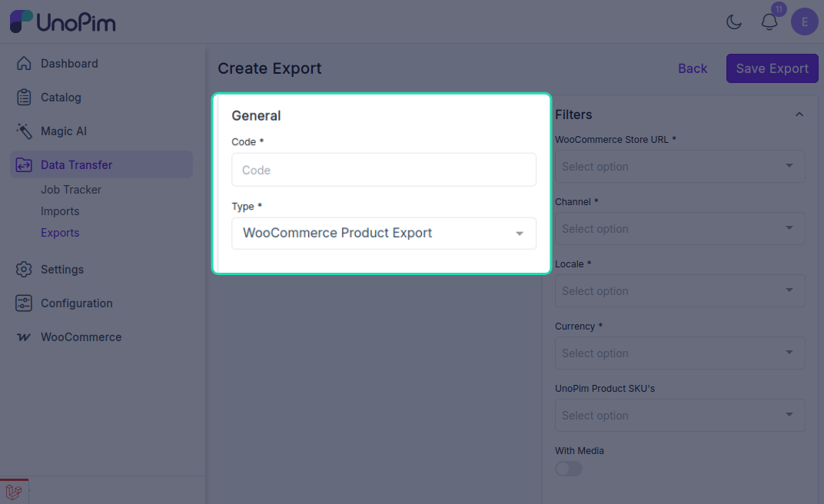
Task: Toggle dark mode moon icon
Action: [733, 22]
